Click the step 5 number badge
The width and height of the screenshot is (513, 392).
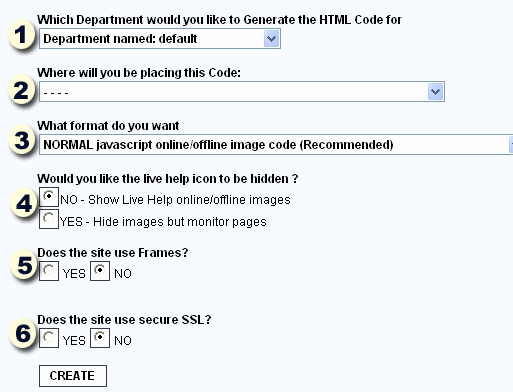pyautogui.click(x=24, y=266)
